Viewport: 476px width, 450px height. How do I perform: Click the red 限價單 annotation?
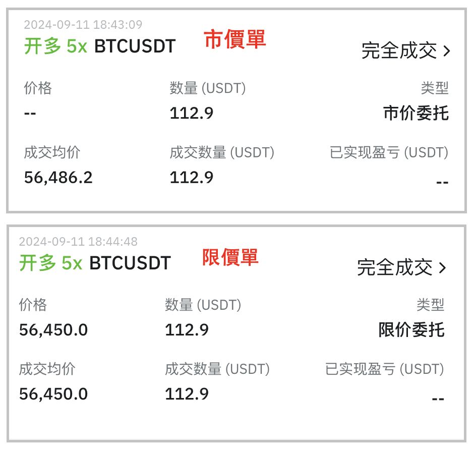click(x=230, y=257)
